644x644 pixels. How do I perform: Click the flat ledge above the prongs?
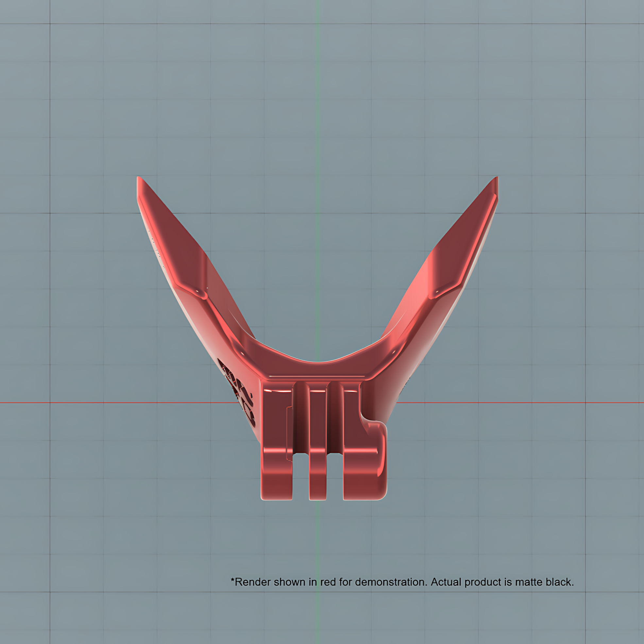(317, 377)
